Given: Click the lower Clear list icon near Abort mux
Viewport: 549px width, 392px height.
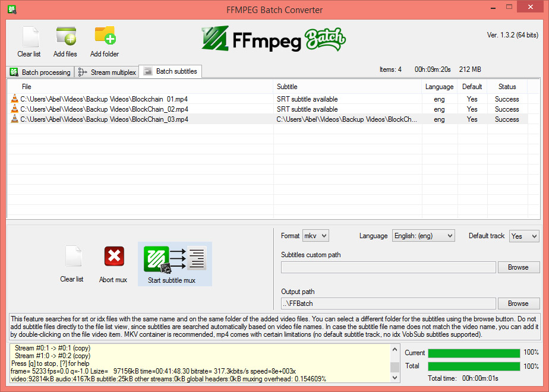Looking at the screenshot, I should coord(74,256).
